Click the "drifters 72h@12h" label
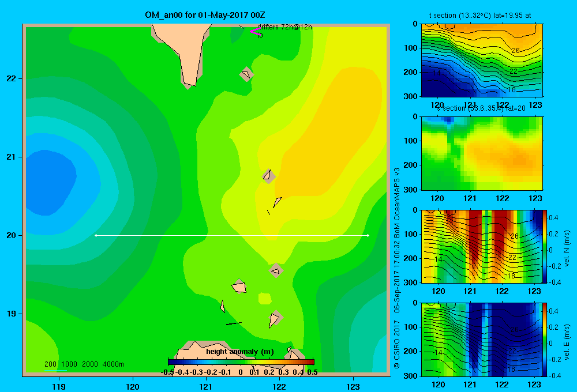 coord(284,27)
